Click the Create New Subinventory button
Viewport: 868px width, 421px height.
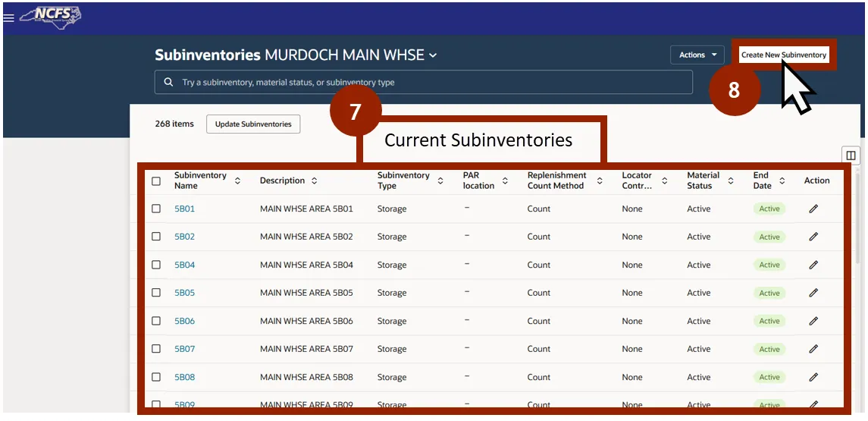[783, 55]
